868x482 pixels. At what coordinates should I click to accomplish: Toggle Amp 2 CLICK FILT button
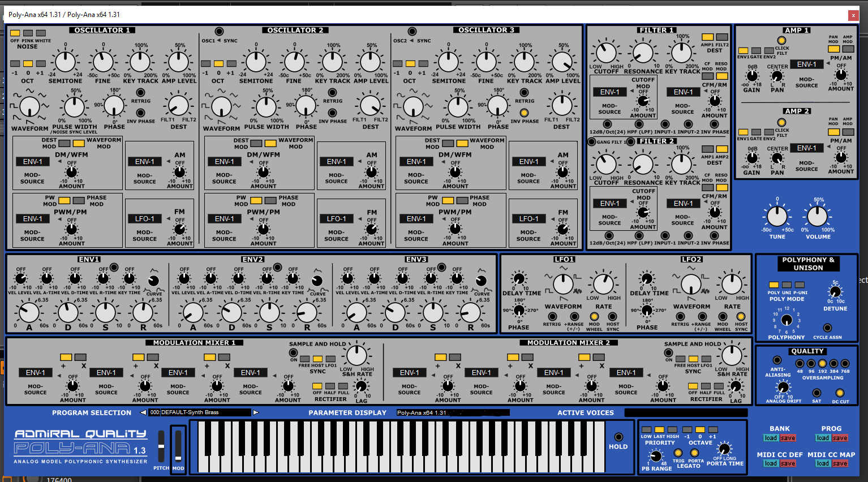(781, 123)
